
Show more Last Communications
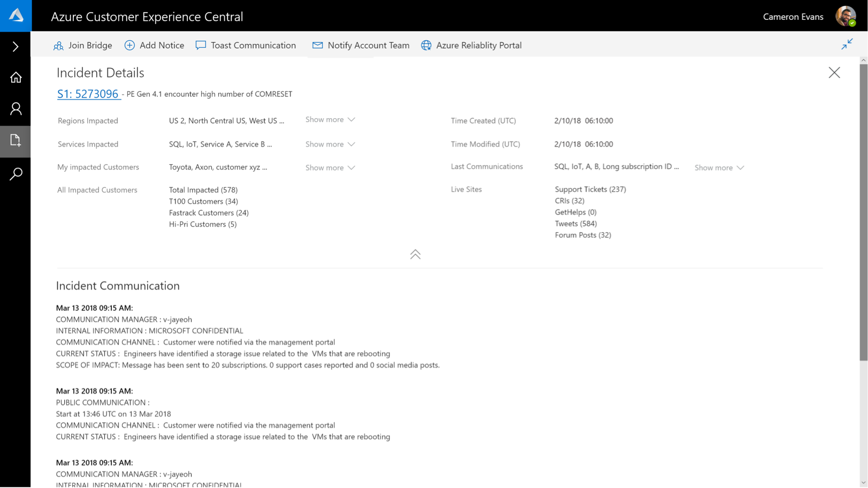click(719, 167)
